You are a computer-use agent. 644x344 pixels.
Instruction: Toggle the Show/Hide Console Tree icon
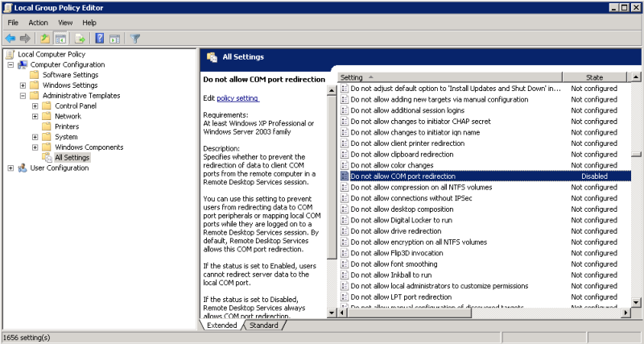60,38
